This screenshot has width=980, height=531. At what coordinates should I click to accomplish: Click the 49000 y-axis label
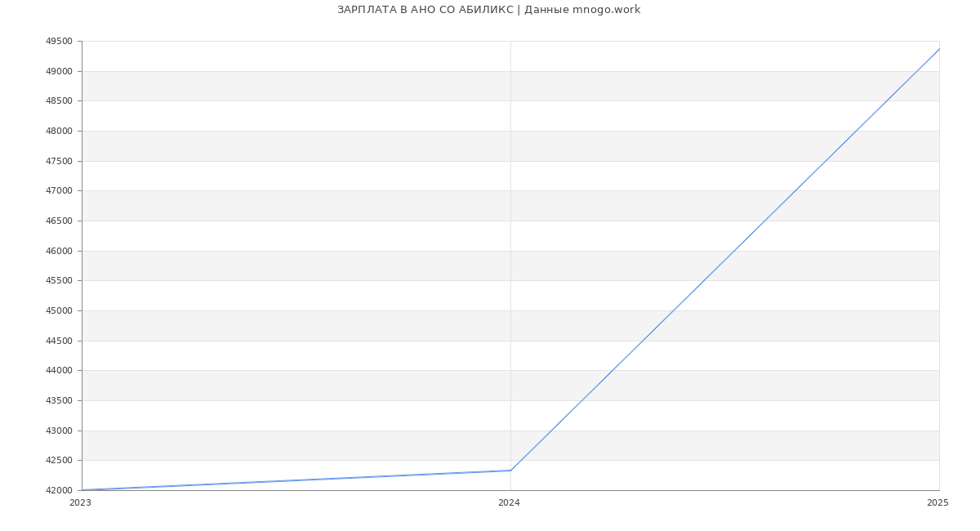tap(59, 72)
